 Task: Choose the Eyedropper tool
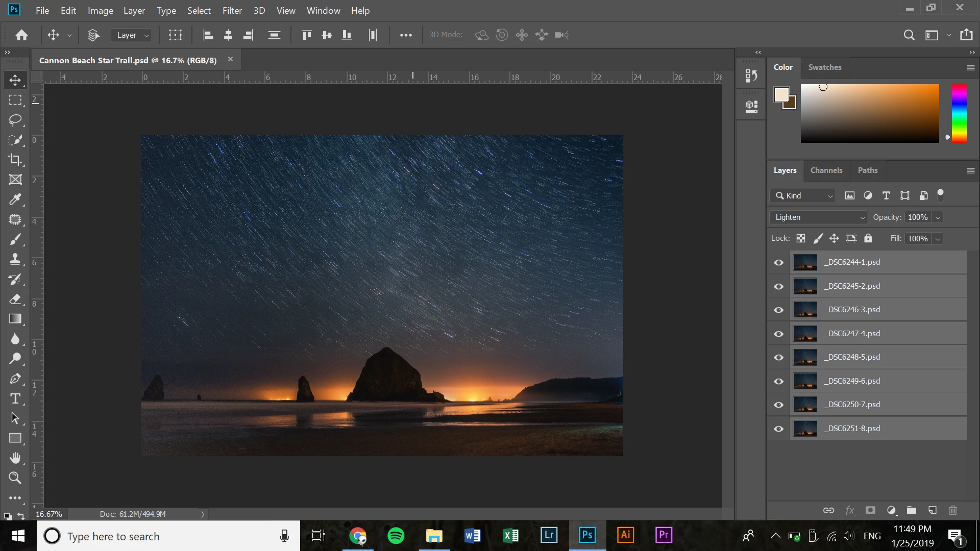pos(15,199)
